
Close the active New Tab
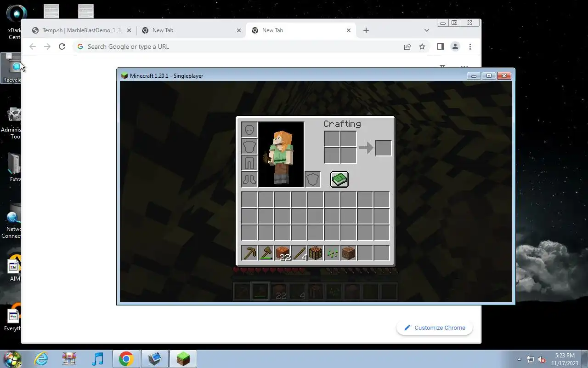[349, 30]
